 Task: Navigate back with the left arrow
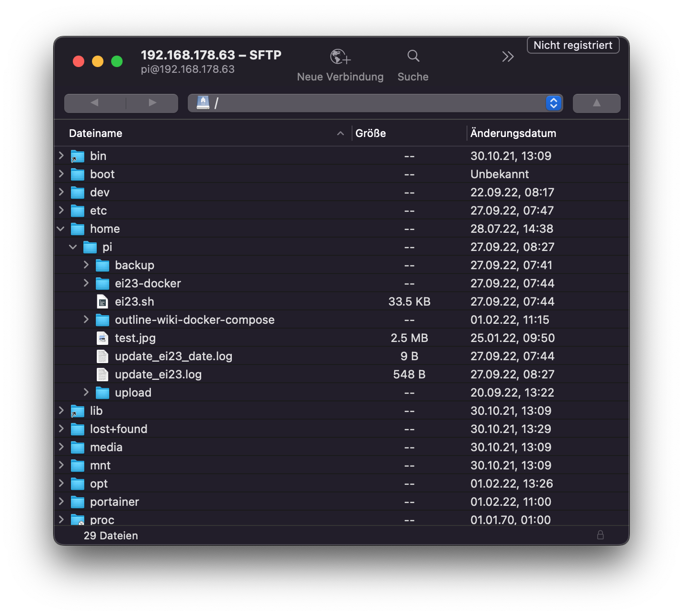click(x=95, y=103)
